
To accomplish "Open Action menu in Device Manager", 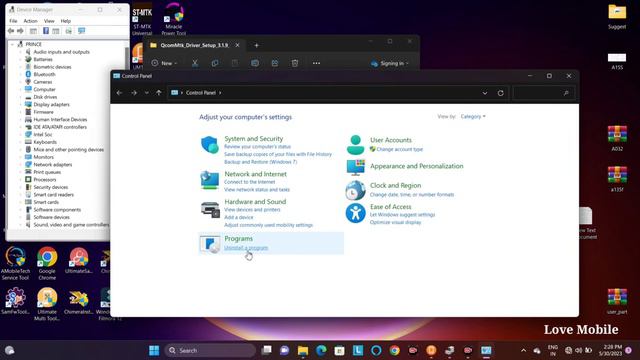I will coord(30,21).
